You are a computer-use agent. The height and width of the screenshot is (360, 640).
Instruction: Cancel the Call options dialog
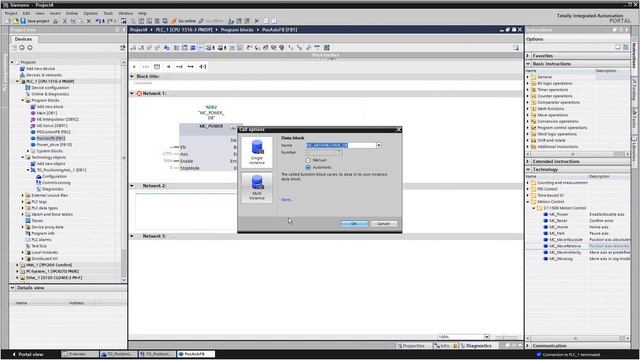coord(383,224)
